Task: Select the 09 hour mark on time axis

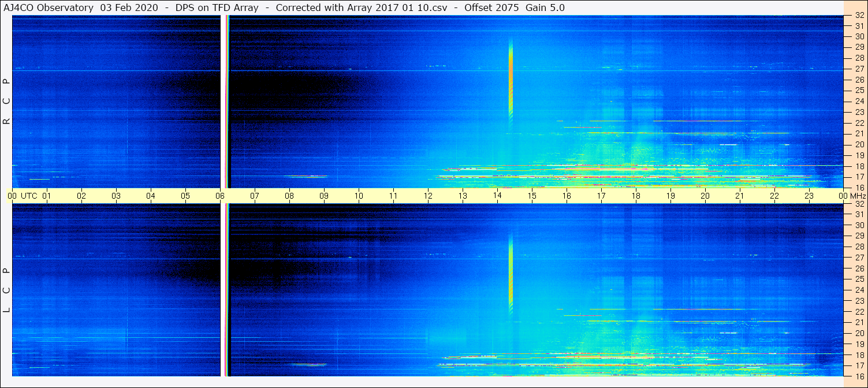Action: [x=324, y=196]
